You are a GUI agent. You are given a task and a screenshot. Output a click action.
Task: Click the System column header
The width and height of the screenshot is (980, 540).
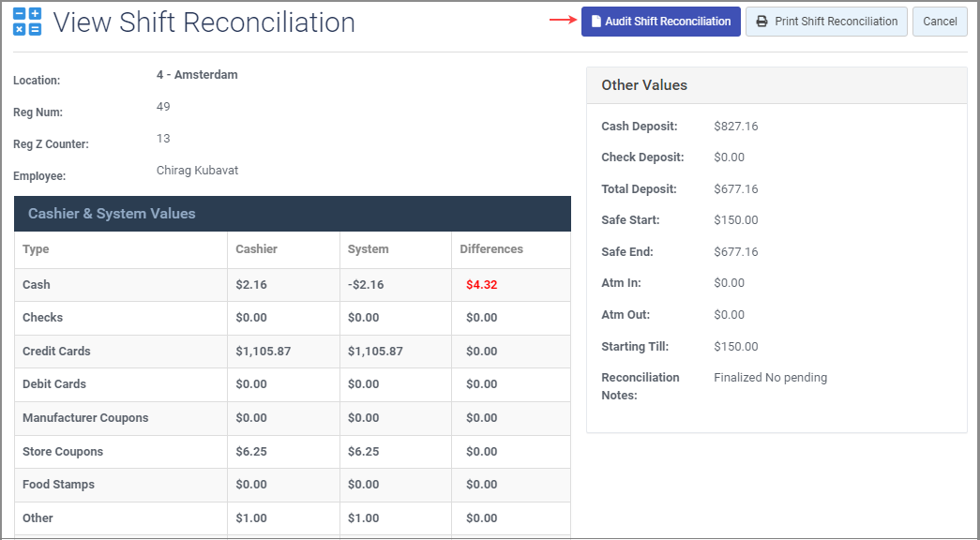(368, 249)
